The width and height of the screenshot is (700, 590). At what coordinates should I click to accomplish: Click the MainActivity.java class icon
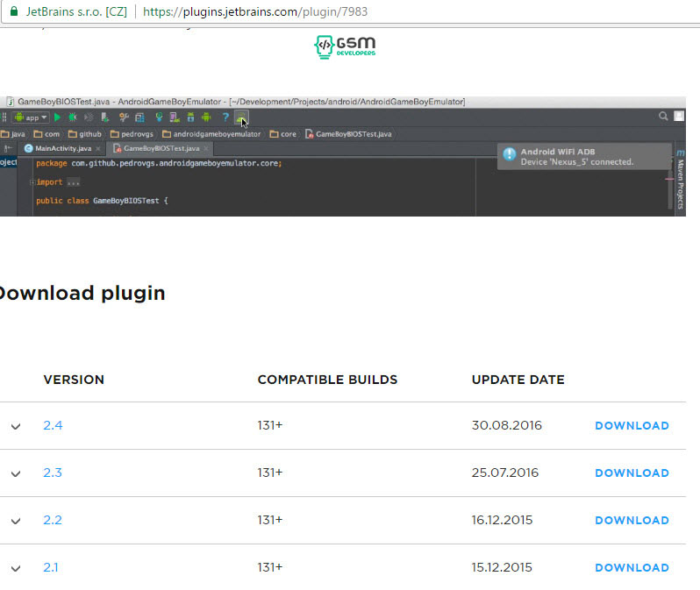pyautogui.click(x=29, y=148)
